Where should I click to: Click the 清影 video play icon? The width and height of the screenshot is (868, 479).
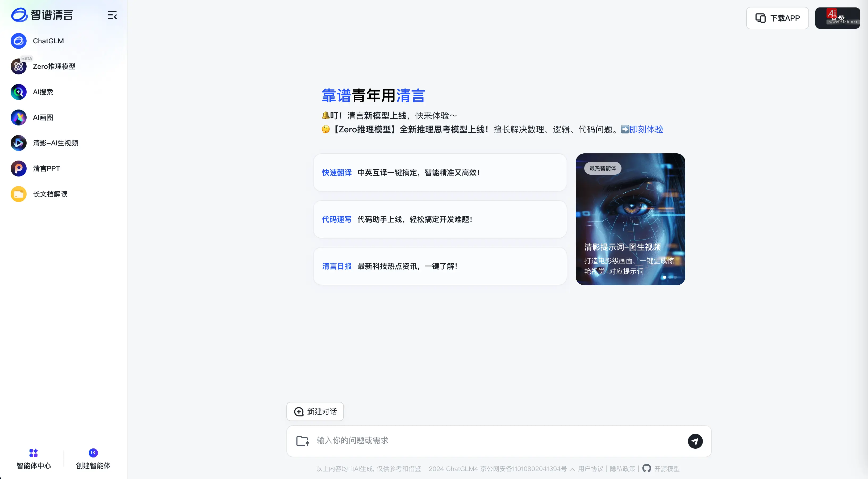coord(19,143)
